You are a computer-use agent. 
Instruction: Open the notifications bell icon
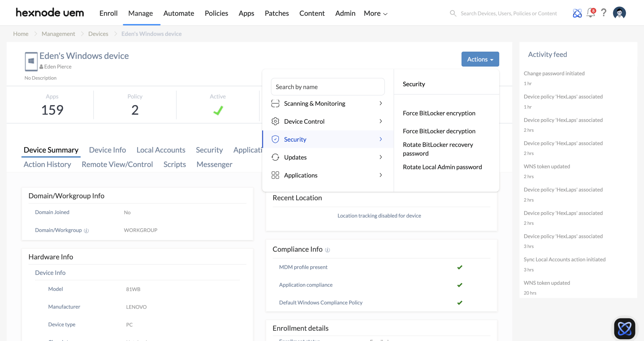590,13
